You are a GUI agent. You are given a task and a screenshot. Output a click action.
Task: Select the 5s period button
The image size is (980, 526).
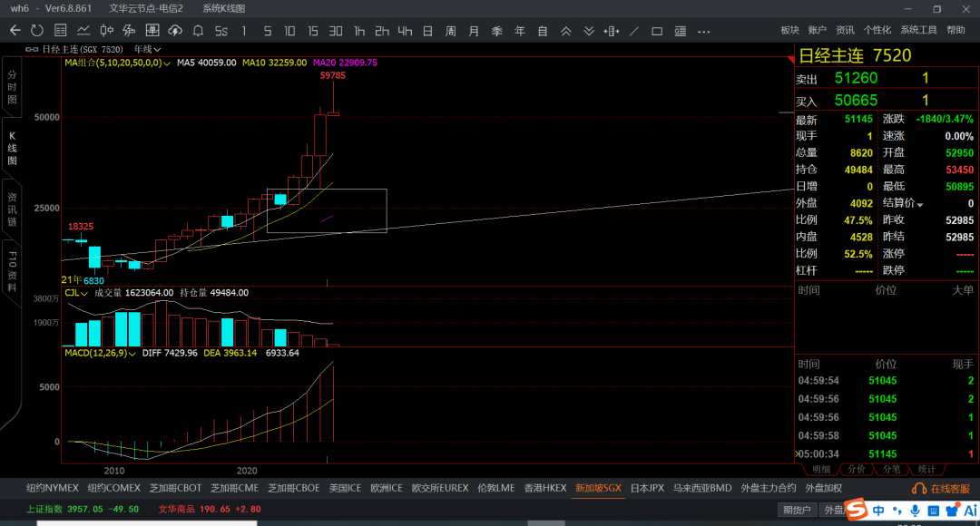pyautogui.click(x=221, y=31)
